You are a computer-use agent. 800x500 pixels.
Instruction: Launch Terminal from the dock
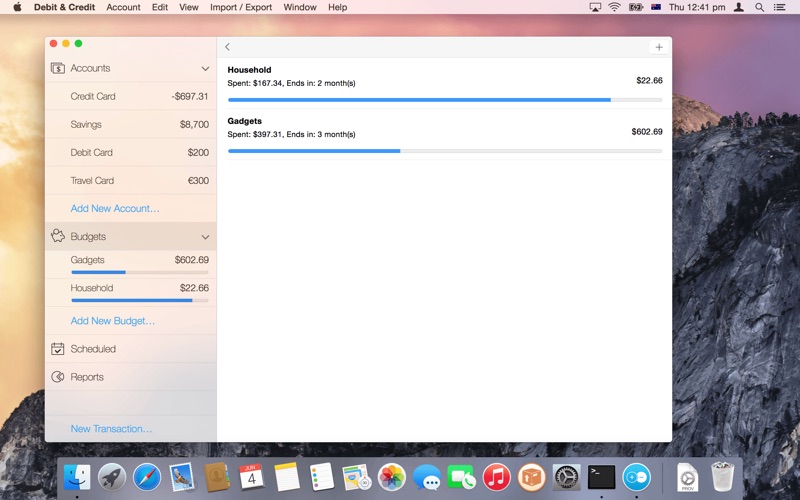coord(601,477)
